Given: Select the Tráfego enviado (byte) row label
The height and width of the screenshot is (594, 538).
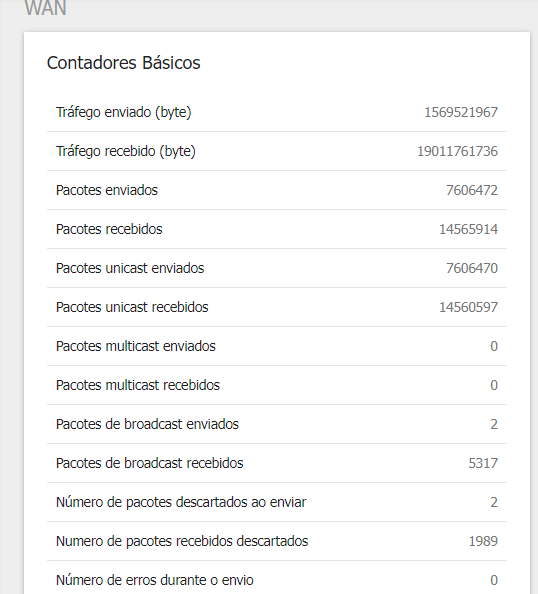Looking at the screenshot, I should click(x=124, y=113).
